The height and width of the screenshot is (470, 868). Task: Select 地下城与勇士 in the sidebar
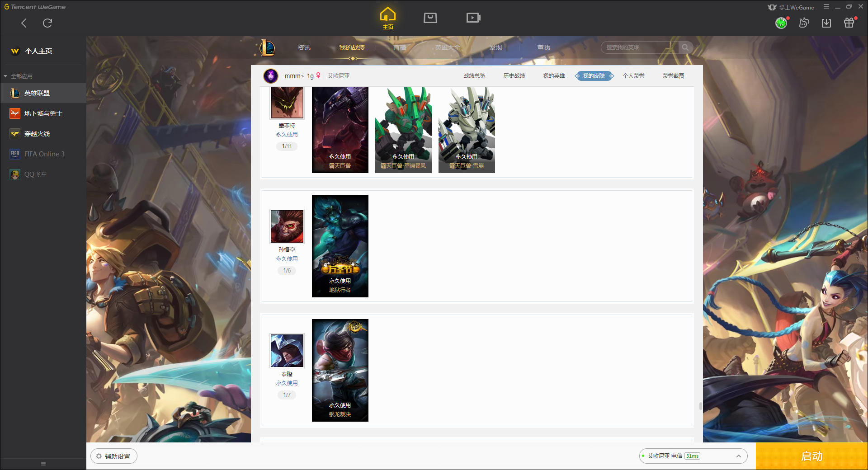pyautogui.click(x=43, y=113)
